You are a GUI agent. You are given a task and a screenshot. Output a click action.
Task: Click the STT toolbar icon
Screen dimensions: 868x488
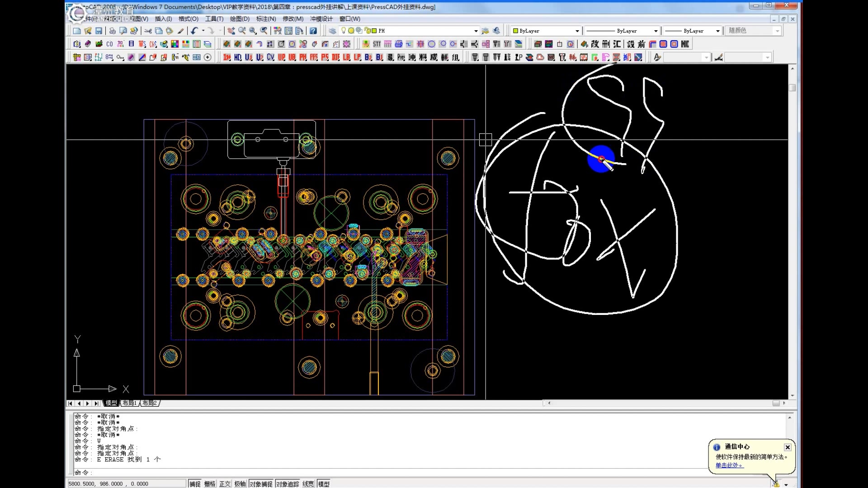[x=377, y=44]
